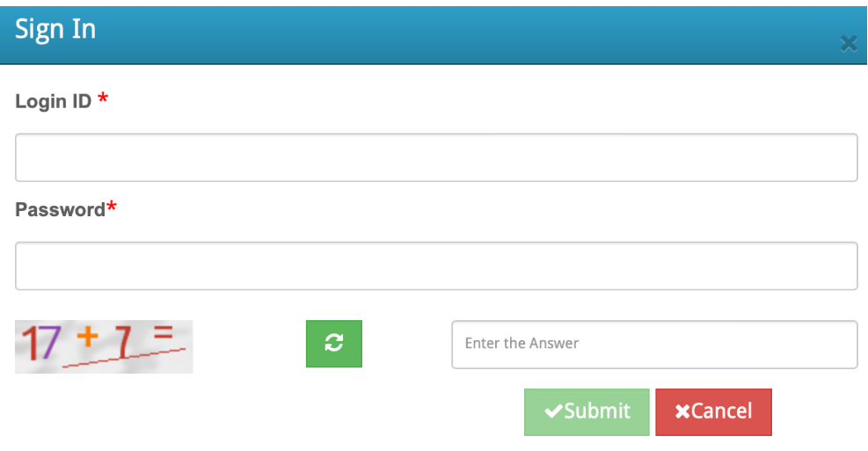Close the Sign In dialog with the X
This screenshot has height=451, width=868.
coord(848,43)
